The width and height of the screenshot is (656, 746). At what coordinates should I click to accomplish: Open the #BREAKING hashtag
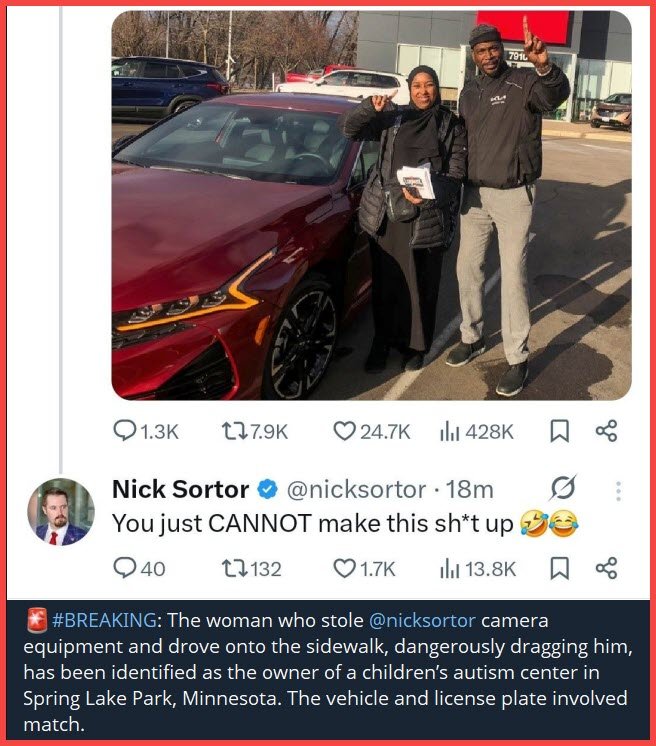[103, 620]
